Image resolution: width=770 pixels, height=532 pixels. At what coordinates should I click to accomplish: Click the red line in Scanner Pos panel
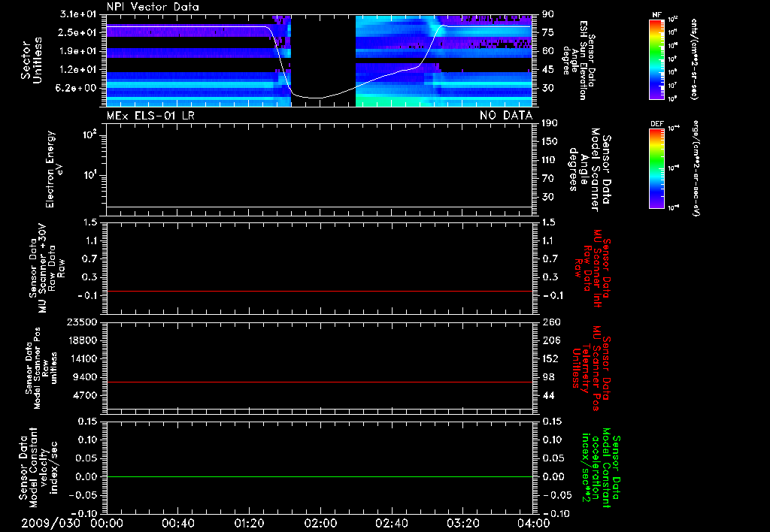tap(320, 382)
